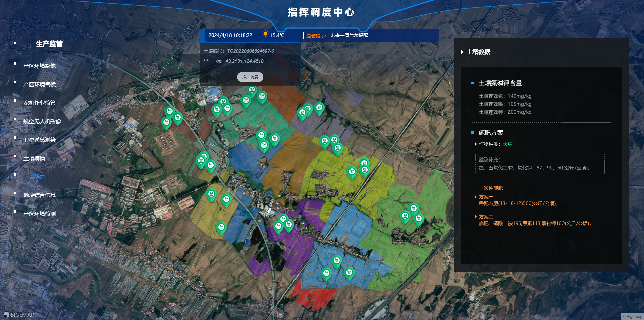Screen dimensions: 644x320
Task: Open the 未来一周气象提醒 notice
Action: [x=349, y=35]
